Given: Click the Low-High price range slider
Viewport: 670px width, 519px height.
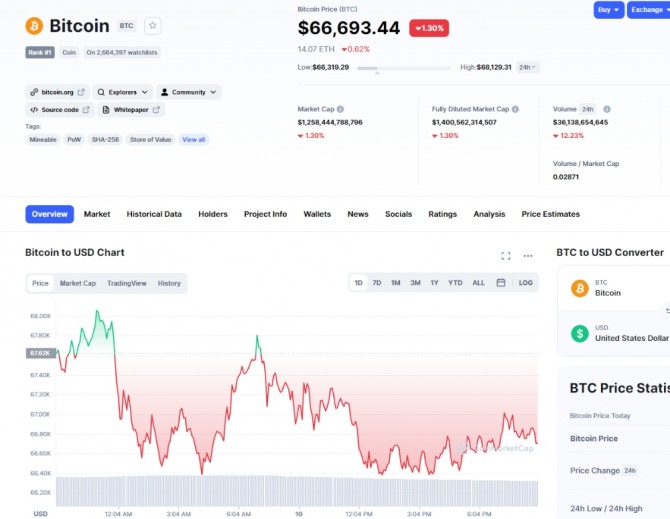Looking at the screenshot, I should [404, 68].
